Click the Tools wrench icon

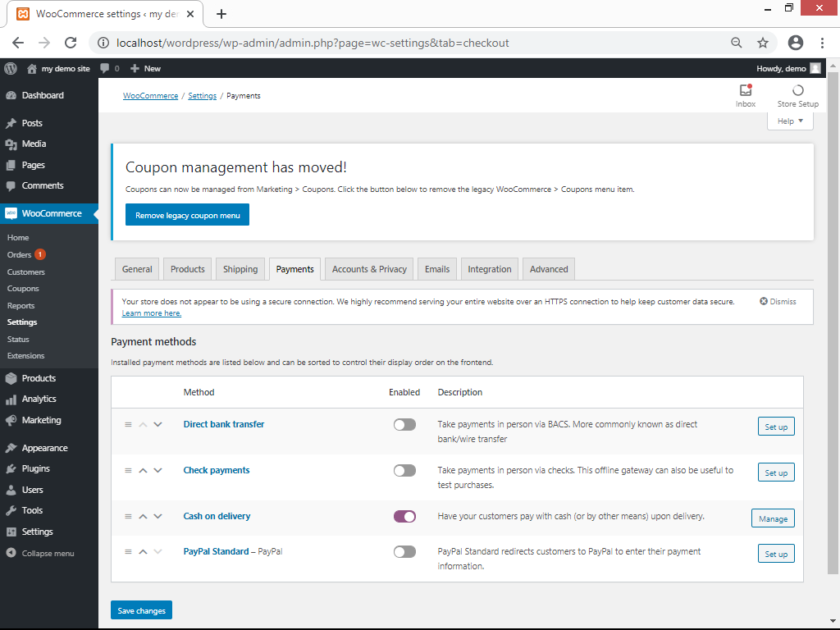coord(11,510)
